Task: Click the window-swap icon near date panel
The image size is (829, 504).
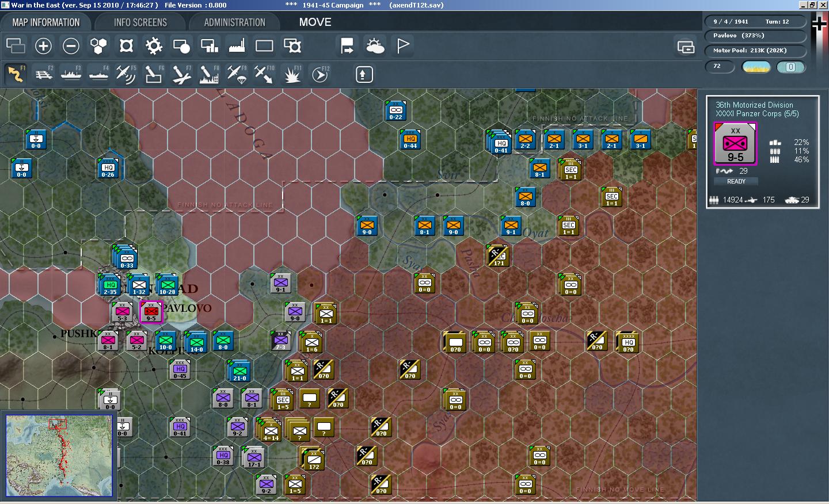Action: pyautogui.click(x=686, y=47)
